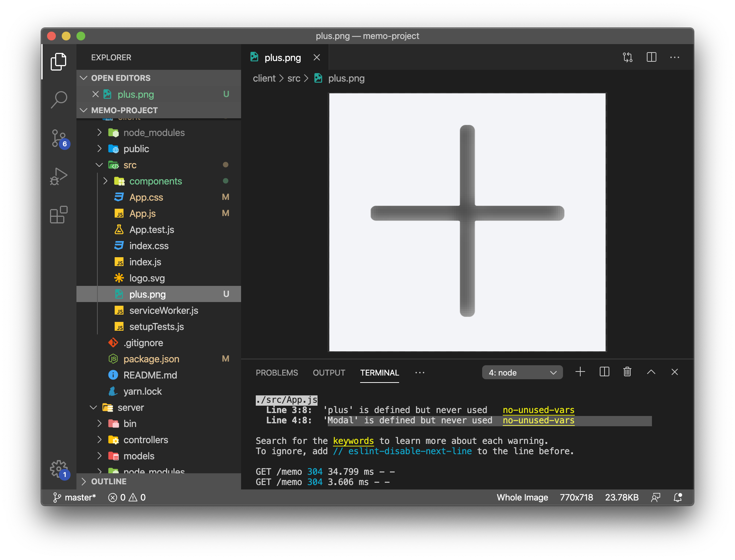Kill terminal with the trash icon
Screen dimensions: 735x560
pyautogui.click(x=627, y=372)
